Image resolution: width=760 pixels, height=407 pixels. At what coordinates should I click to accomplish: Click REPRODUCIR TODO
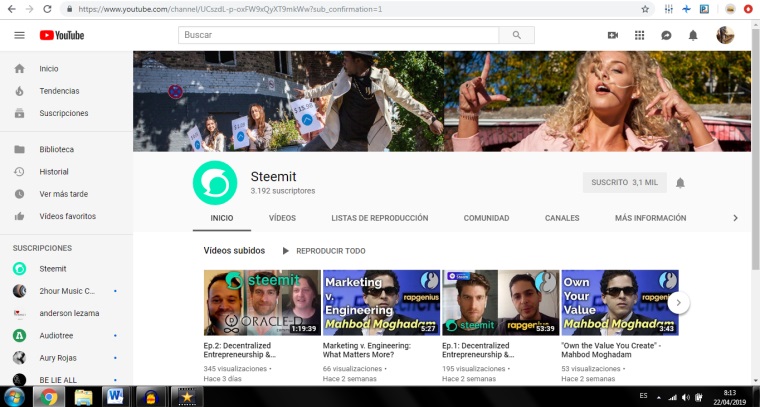click(324, 251)
